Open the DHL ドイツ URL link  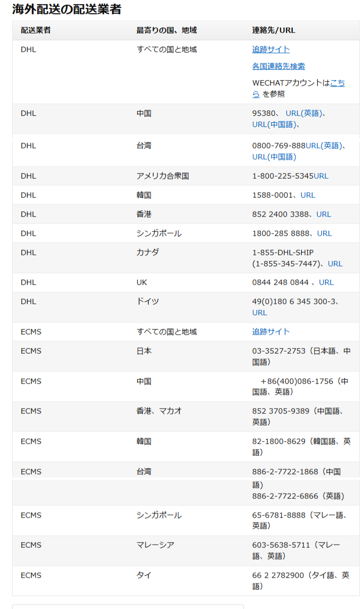pos(259,312)
